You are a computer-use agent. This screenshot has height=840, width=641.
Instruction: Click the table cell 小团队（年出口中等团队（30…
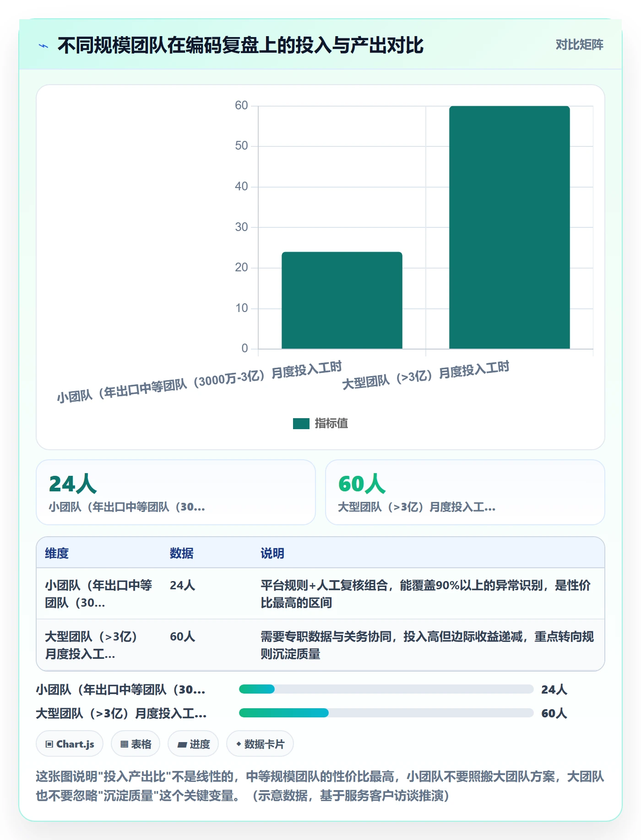point(98,594)
